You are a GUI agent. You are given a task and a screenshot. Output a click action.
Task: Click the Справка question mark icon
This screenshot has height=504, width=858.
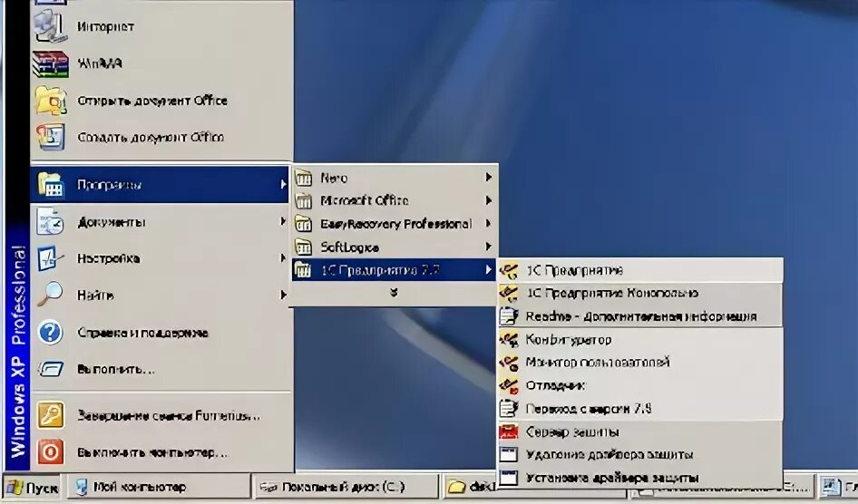pos(51,332)
